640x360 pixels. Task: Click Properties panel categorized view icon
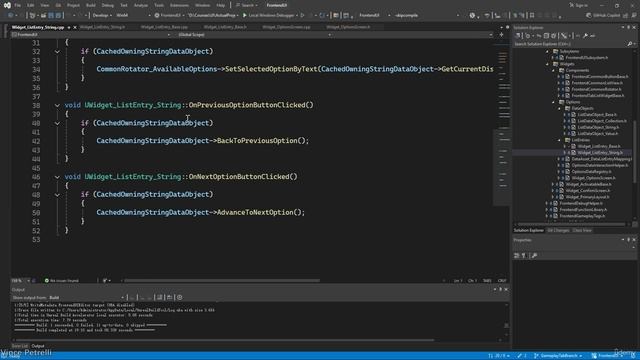point(517,256)
